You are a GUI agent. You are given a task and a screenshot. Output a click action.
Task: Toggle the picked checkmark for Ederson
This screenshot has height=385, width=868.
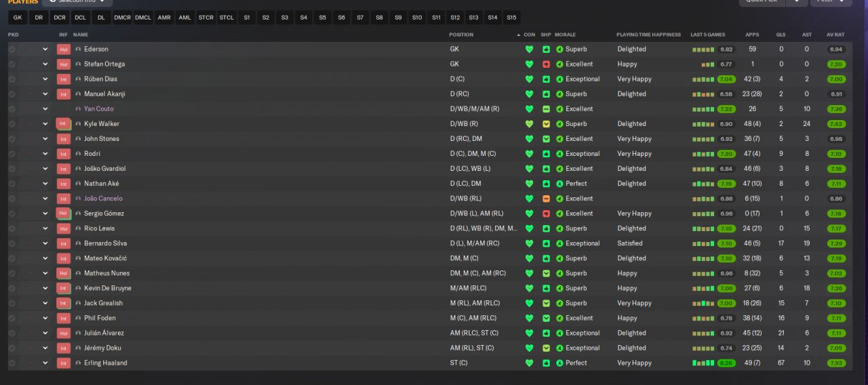click(12, 49)
